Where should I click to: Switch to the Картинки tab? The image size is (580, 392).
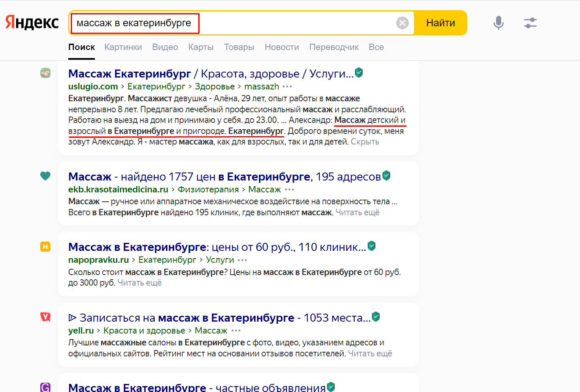[x=123, y=47]
